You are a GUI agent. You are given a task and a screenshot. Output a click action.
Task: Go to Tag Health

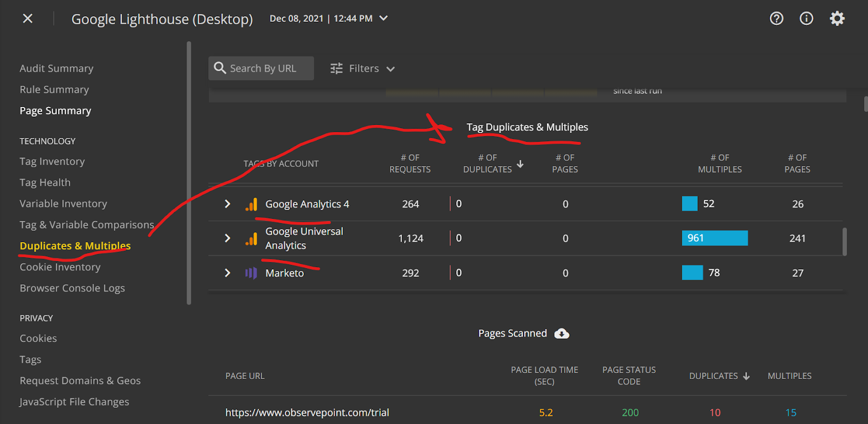click(x=45, y=182)
